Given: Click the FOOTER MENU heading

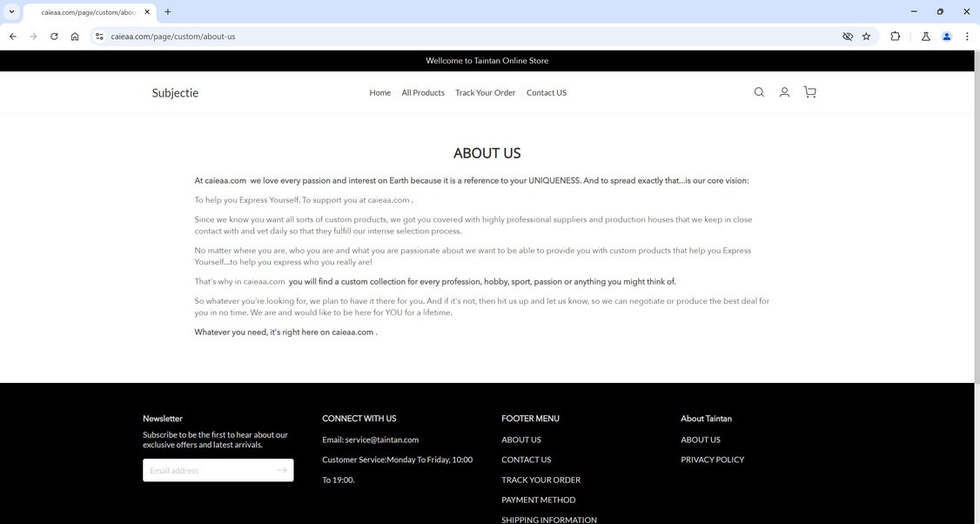Looking at the screenshot, I should (x=530, y=419).
